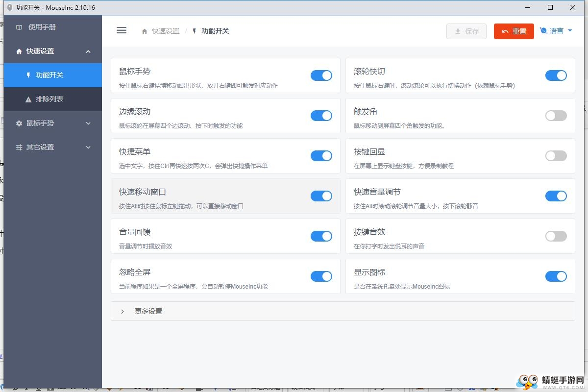
Task: Toggle off 滚轮快切 switch
Action: coord(556,75)
